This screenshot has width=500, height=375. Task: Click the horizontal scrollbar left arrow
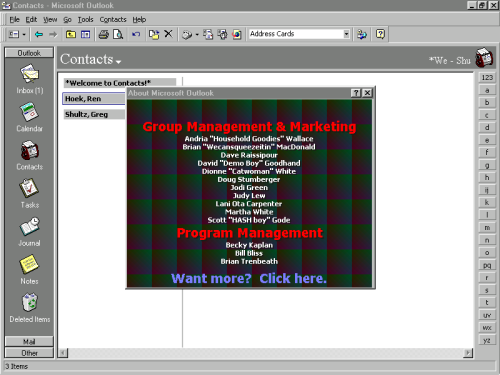tap(63, 353)
